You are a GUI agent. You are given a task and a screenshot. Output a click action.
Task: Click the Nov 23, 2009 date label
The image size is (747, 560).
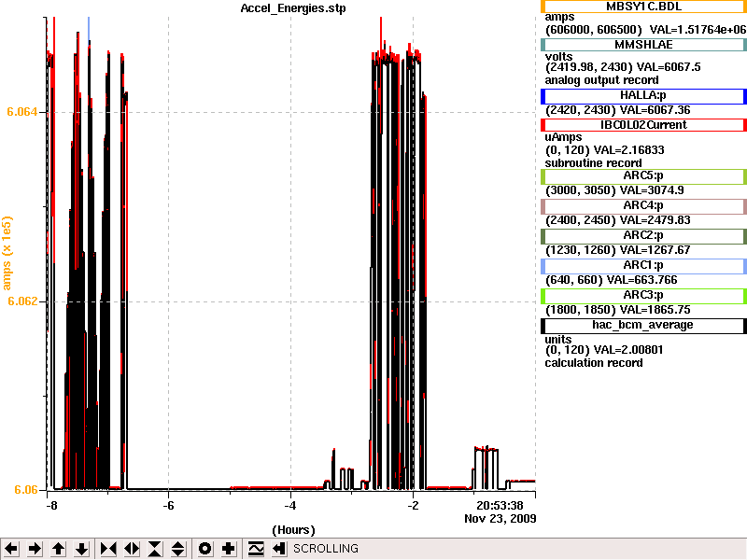pos(500,519)
